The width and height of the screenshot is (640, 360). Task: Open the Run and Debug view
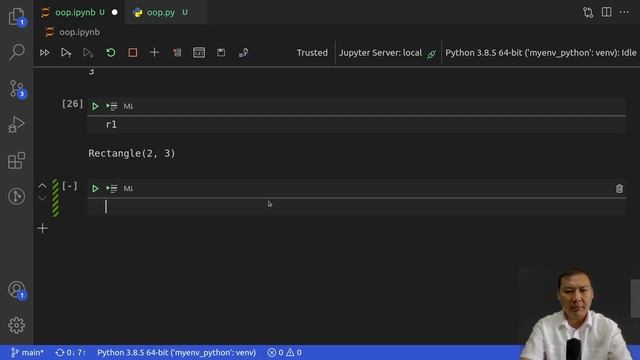click(16, 124)
